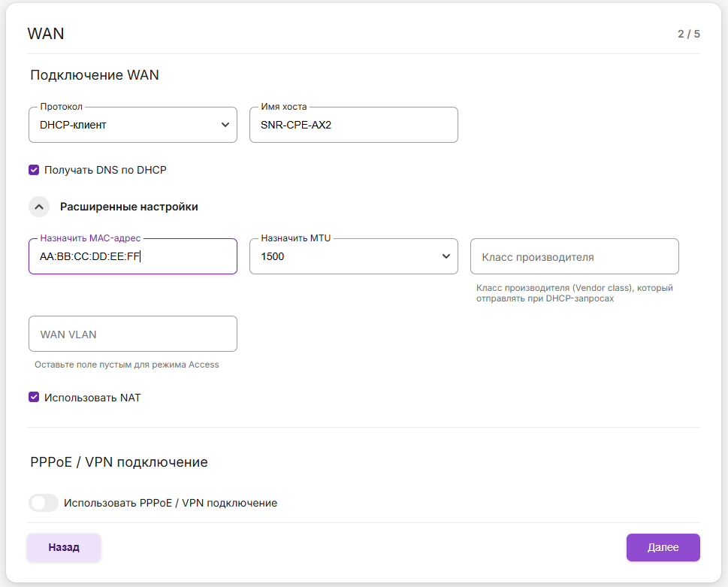Focus the Назначить MAC-адрес input field

(132, 257)
